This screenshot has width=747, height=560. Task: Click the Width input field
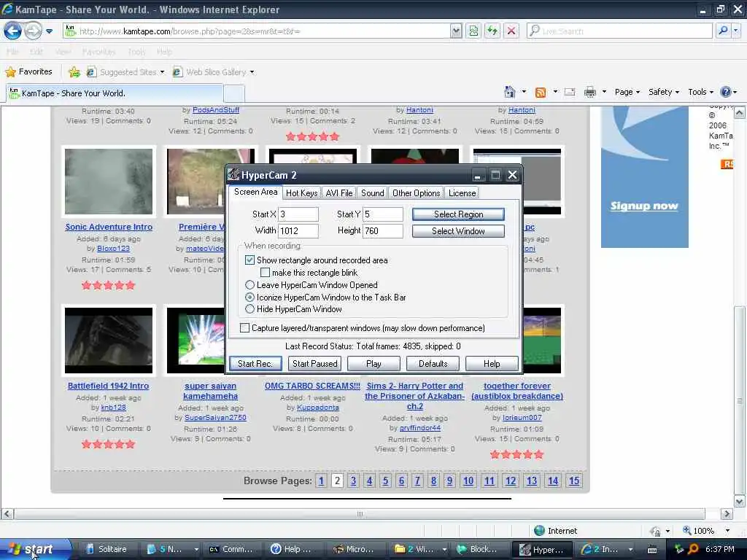[298, 231]
